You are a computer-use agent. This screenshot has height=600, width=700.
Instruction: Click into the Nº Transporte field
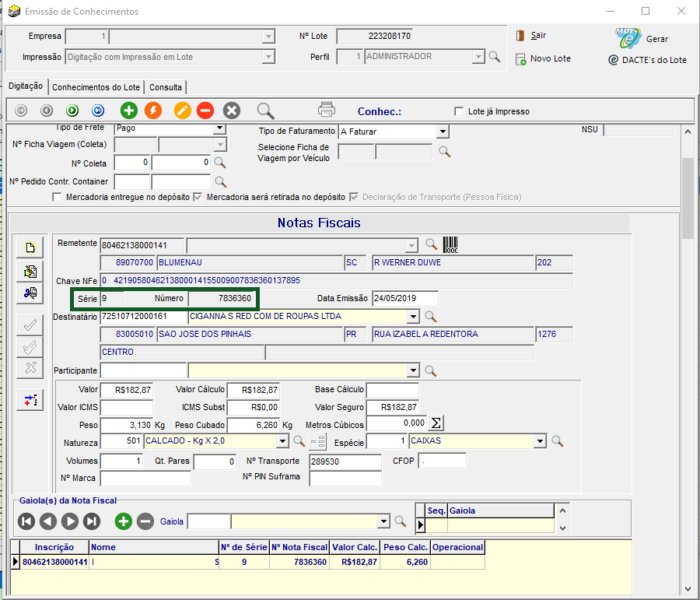pos(345,461)
